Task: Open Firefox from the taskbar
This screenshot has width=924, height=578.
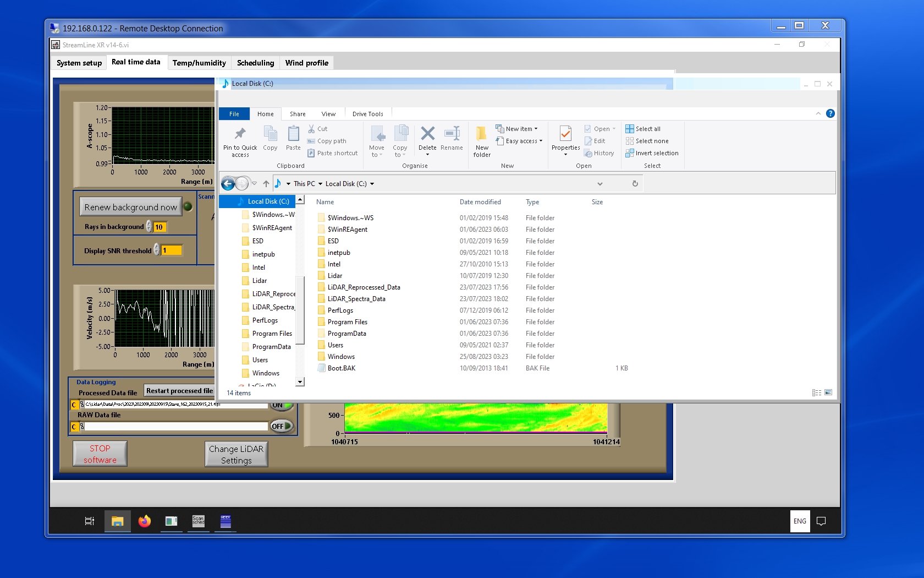Action: click(x=145, y=521)
